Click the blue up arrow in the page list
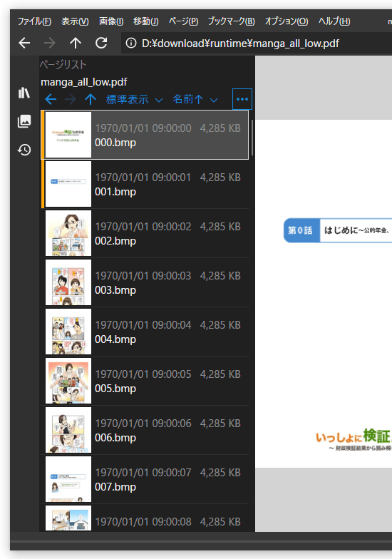 91,100
